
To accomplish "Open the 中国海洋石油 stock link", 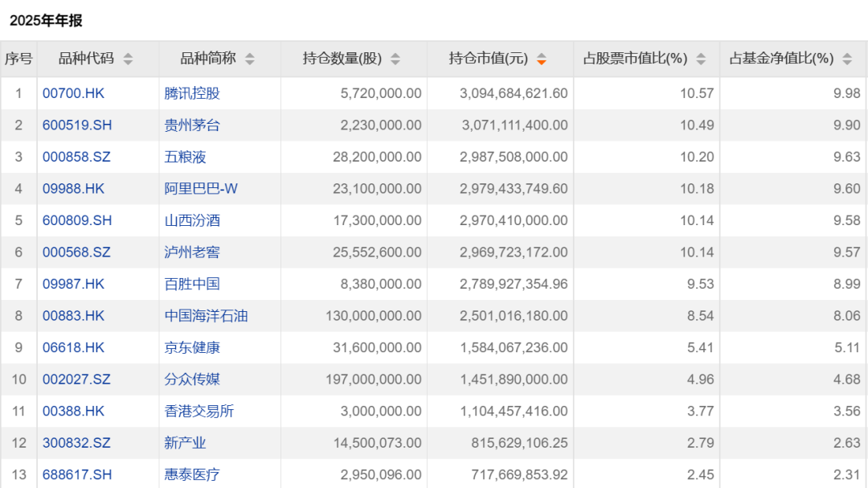I will [x=206, y=316].
